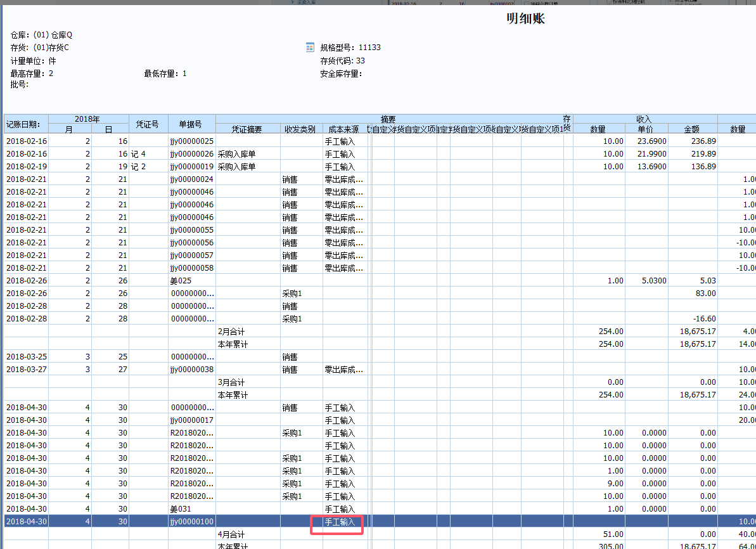The width and height of the screenshot is (756, 549).
Task: Click the 成本来源 column header
Action: (345, 129)
